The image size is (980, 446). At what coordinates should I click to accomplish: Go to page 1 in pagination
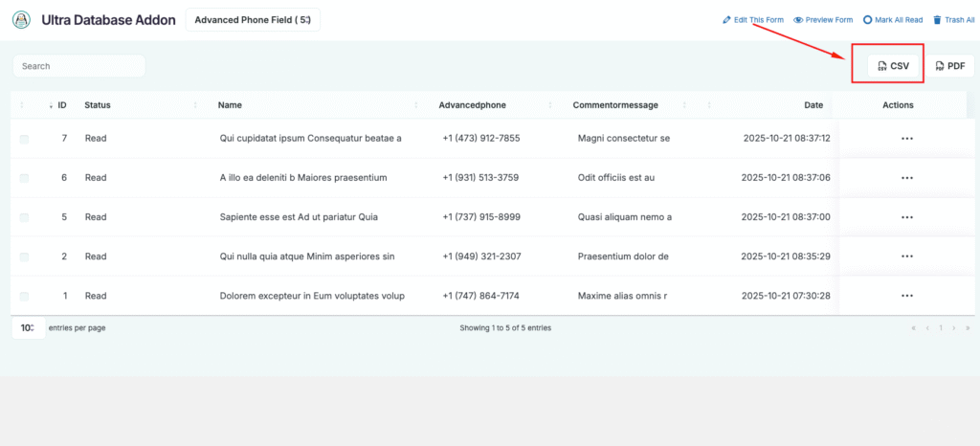coord(941,328)
